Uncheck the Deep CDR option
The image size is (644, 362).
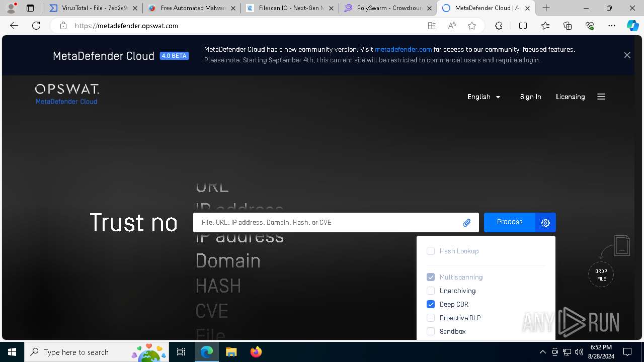pyautogui.click(x=431, y=304)
